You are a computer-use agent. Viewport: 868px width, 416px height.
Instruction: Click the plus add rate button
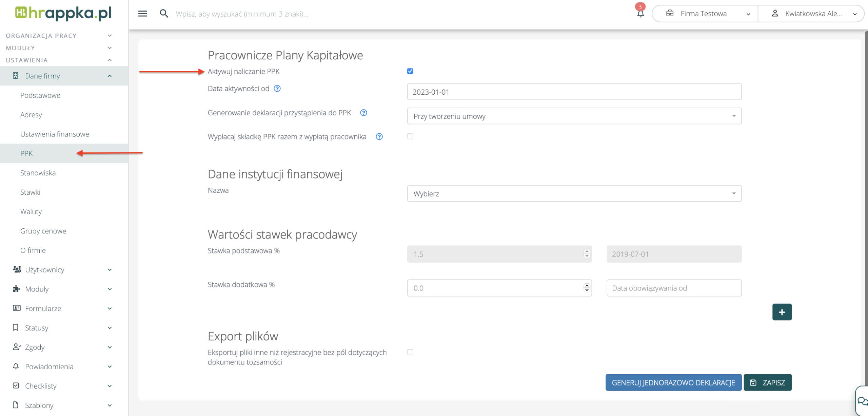click(x=782, y=312)
